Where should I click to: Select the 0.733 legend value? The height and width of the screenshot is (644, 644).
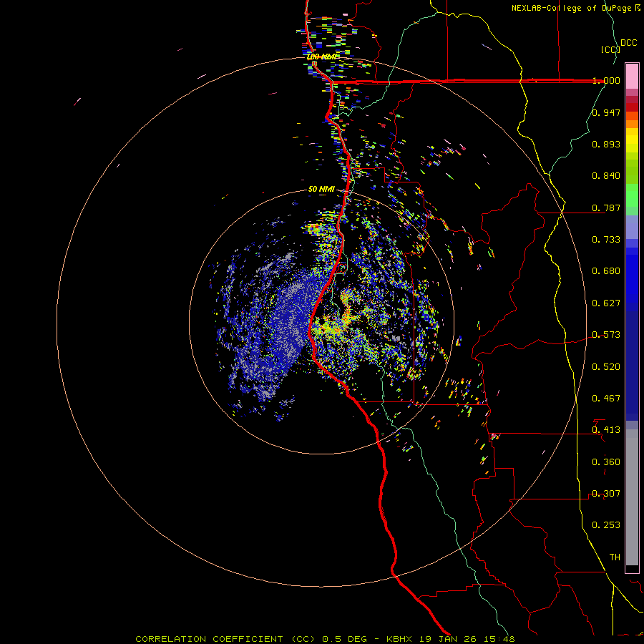coord(606,240)
